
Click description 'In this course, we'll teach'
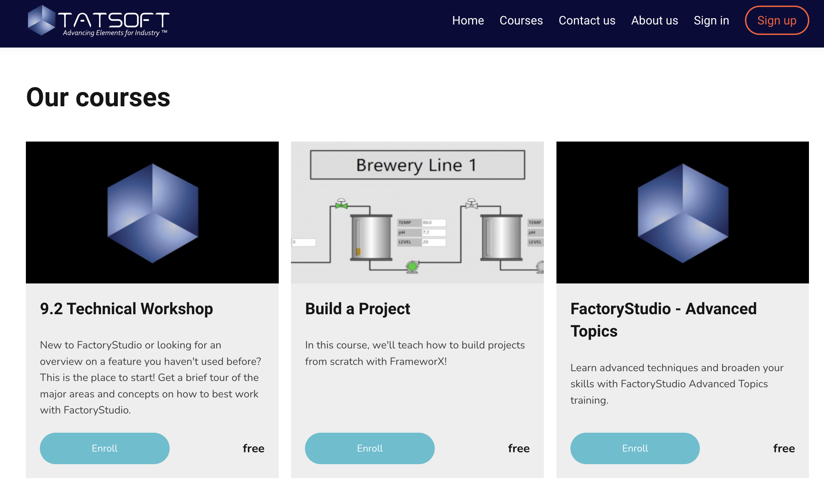415,353
